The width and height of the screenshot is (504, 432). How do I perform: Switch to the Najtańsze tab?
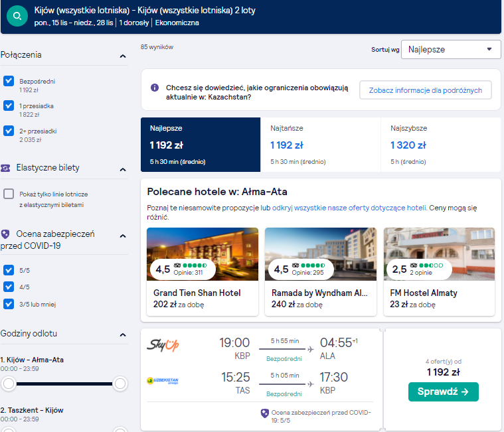pyautogui.click(x=321, y=145)
